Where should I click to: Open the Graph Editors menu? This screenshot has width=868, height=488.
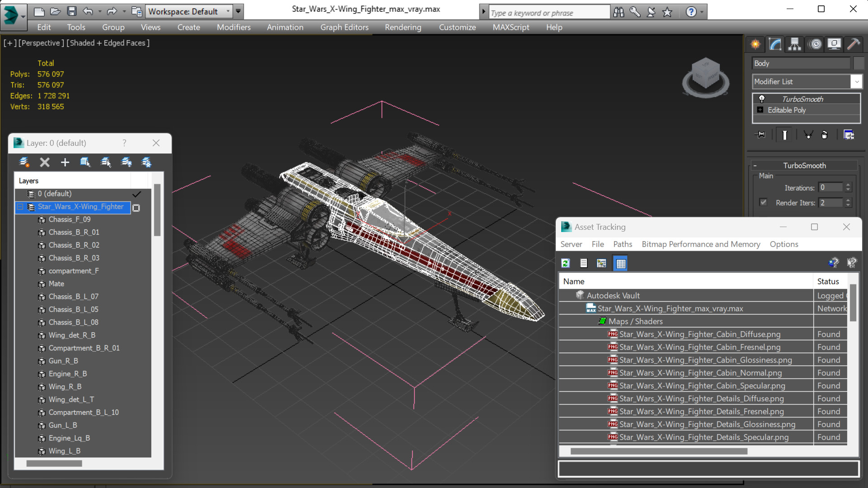[344, 28]
